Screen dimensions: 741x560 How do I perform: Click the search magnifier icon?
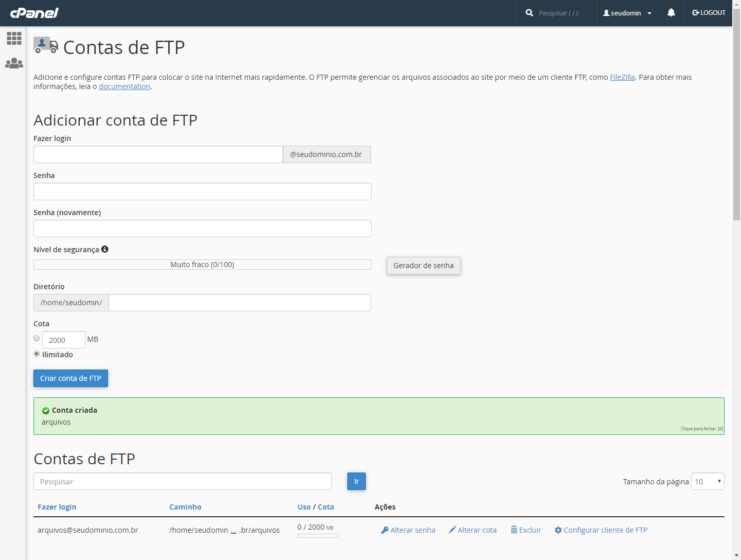coord(530,13)
